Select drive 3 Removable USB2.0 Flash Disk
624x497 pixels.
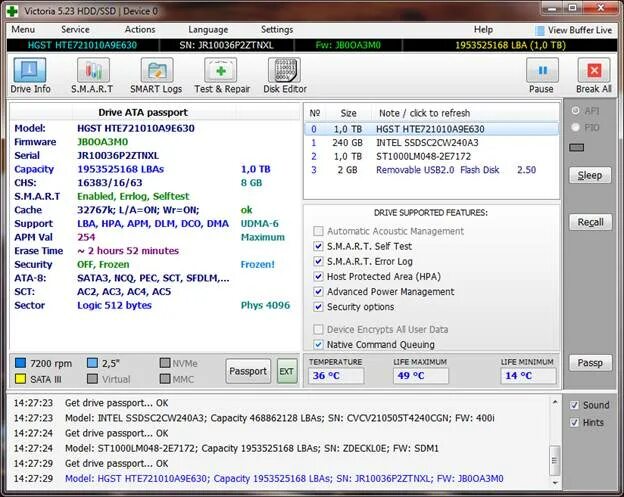tap(431, 170)
